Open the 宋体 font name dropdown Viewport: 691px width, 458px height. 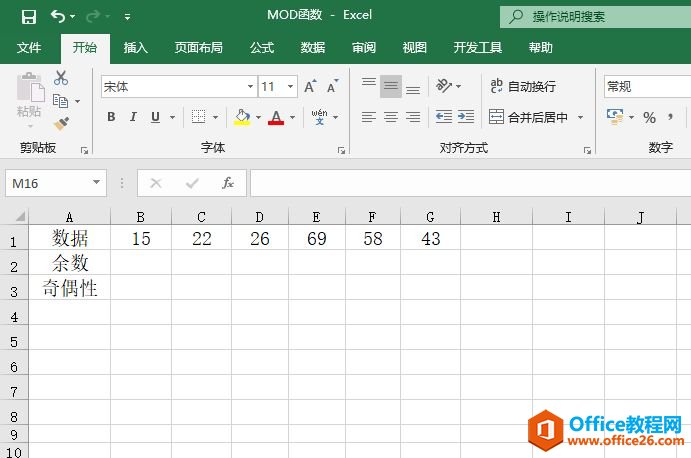click(250, 86)
